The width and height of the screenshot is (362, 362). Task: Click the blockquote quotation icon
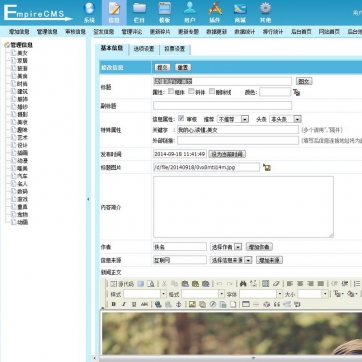[277, 304]
